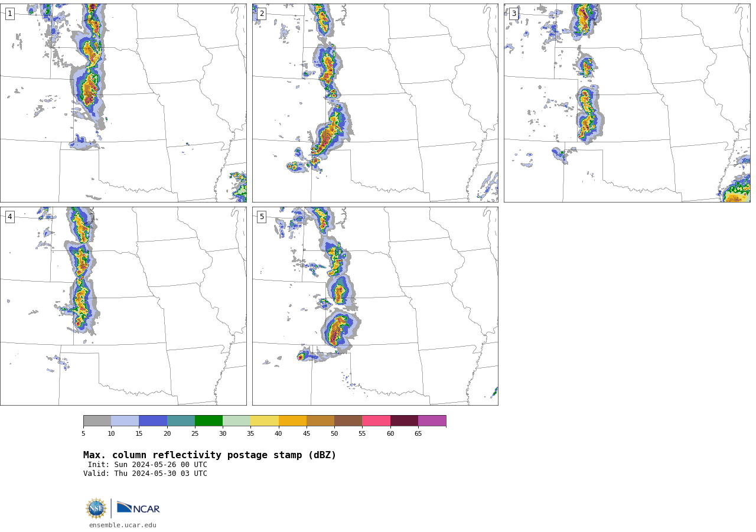Click the colorbar tick label 50
Image resolution: width=756 pixels, height=532 pixels.
point(334,433)
